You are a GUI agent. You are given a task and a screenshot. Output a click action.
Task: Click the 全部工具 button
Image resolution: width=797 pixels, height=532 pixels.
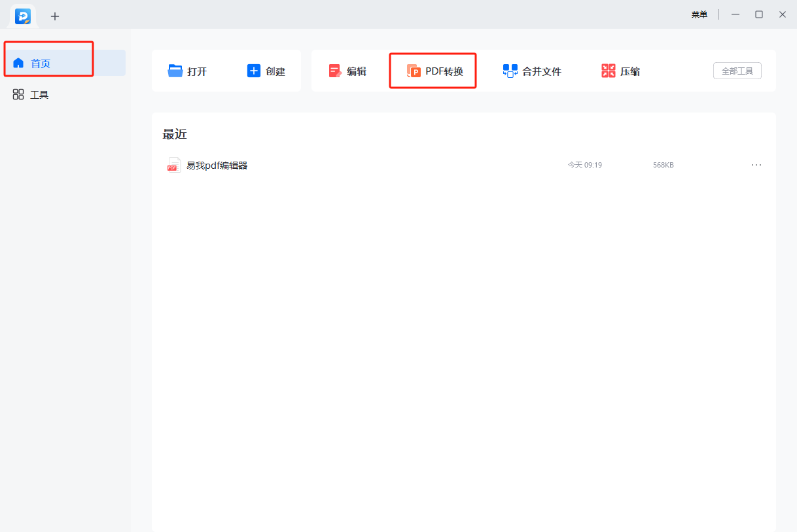(737, 71)
